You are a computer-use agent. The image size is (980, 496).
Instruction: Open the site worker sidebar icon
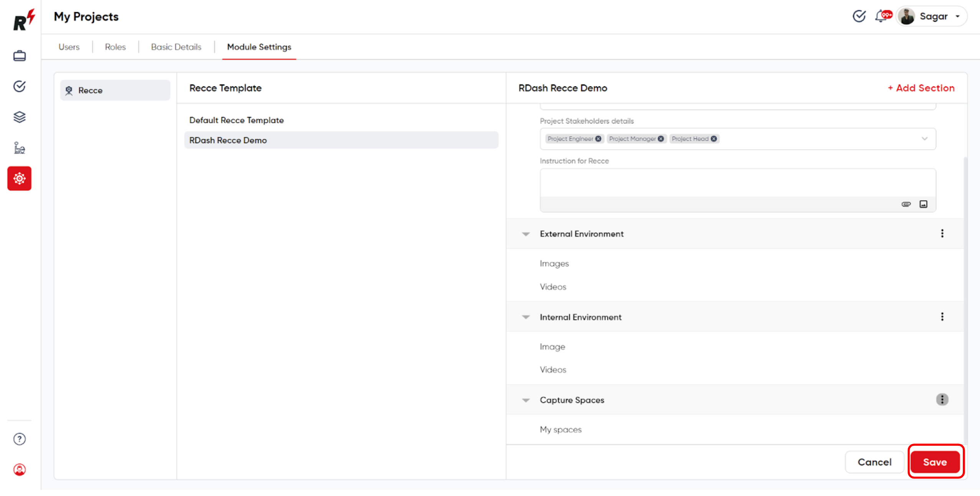tap(20, 148)
